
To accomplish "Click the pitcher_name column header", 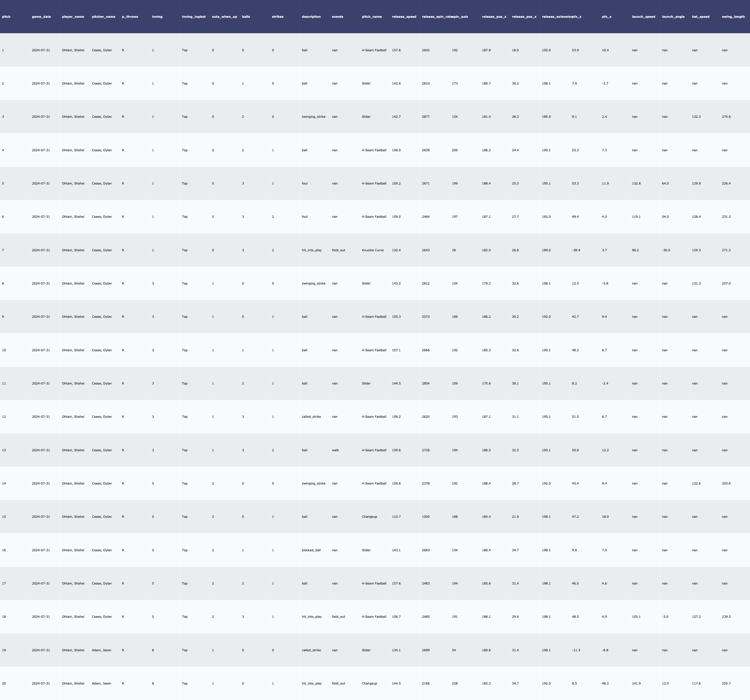I will [104, 16].
